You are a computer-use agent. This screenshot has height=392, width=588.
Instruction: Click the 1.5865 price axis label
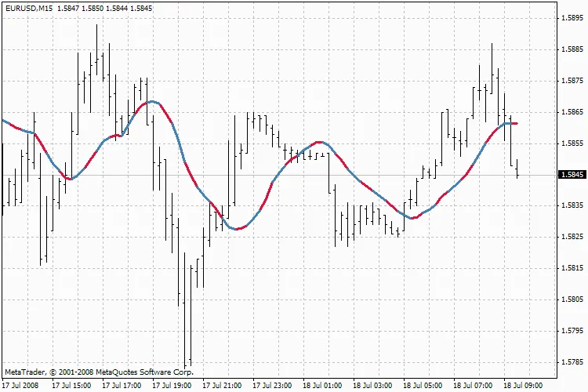(x=572, y=112)
